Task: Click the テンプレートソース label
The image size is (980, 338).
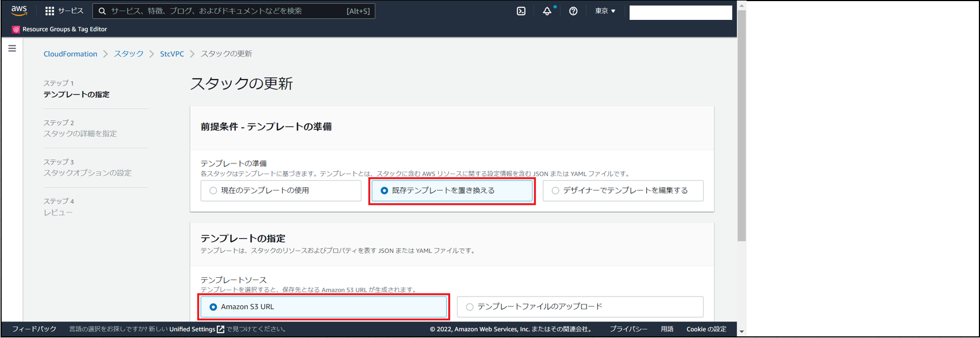Action: pyautogui.click(x=233, y=280)
